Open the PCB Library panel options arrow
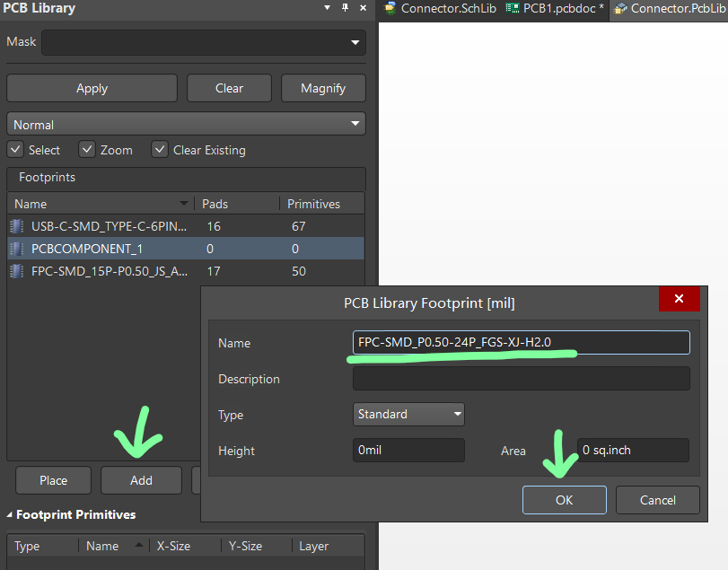The height and width of the screenshot is (570, 728). tap(327, 8)
